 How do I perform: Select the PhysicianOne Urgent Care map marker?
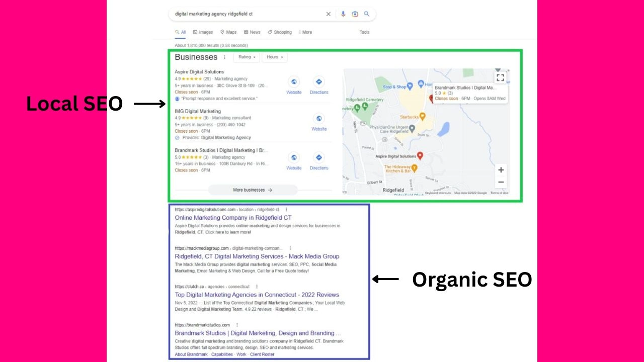(x=412, y=129)
